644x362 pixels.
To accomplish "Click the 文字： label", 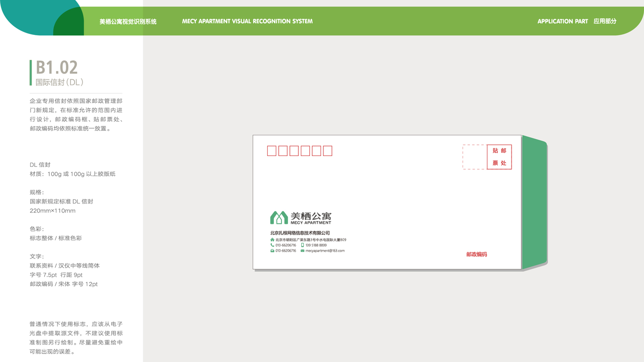I will click(x=37, y=256).
